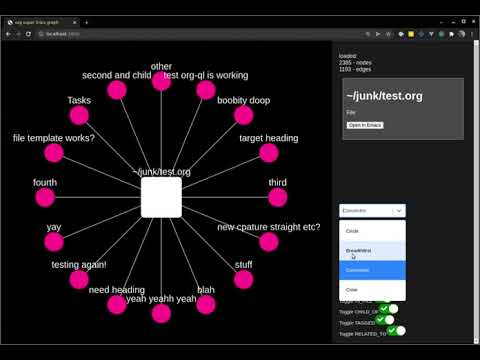Click the pink 'Tasks' graph node

(x=79, y=115)
